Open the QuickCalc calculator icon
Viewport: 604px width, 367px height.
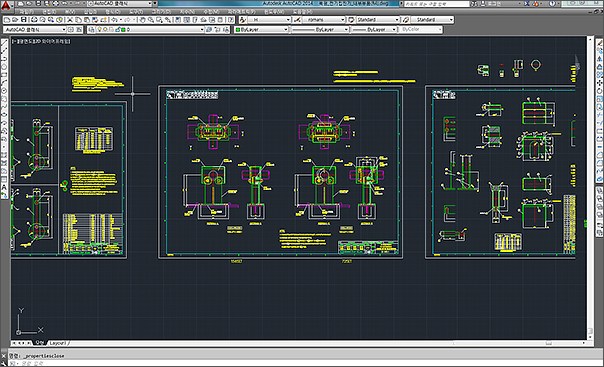click(220, 20)
